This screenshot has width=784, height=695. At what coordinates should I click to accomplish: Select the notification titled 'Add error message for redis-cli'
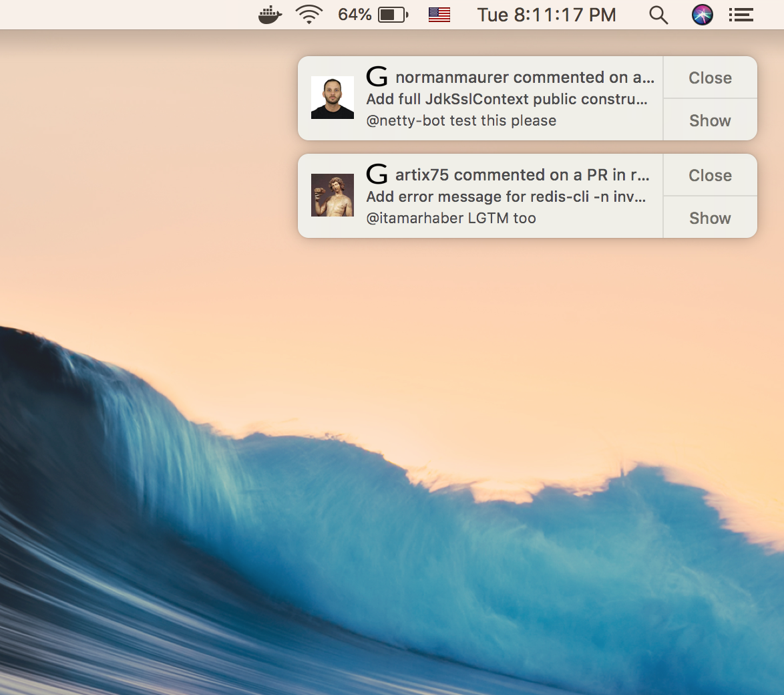505,196
